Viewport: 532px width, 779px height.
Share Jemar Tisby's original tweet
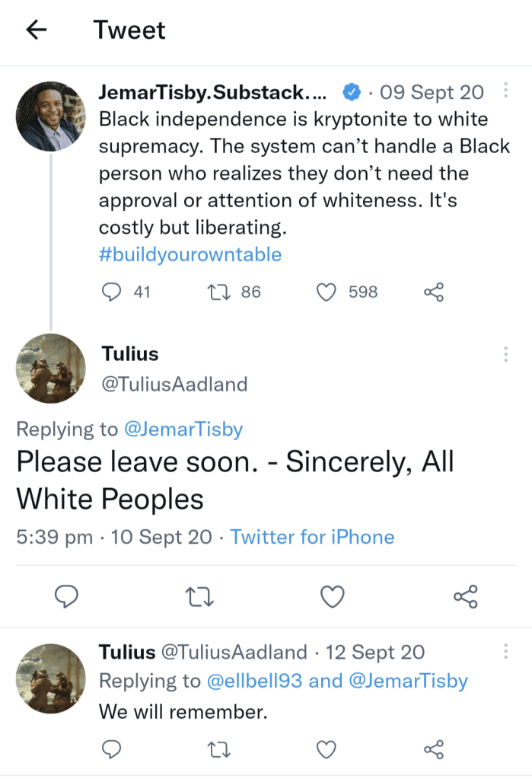coord(433,292)
